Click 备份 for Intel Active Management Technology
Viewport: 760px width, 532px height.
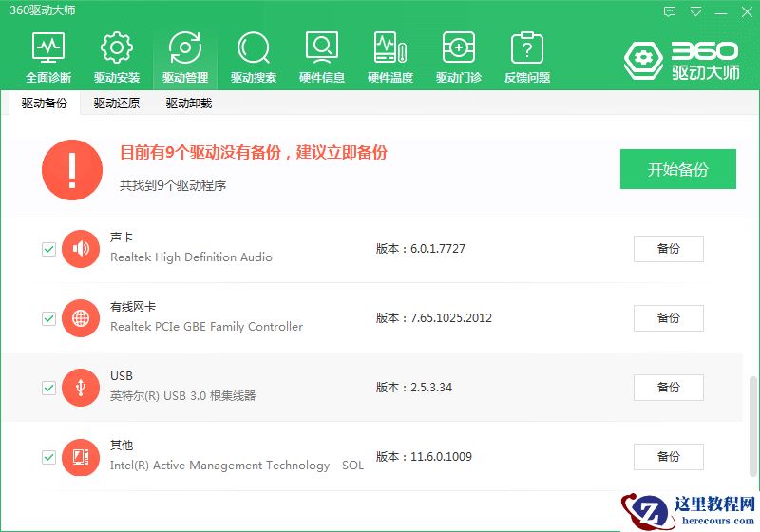[x=669, y=457]
